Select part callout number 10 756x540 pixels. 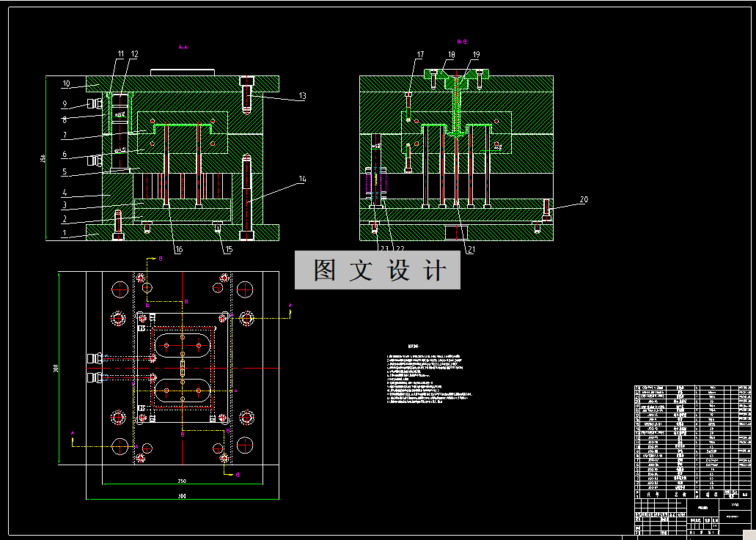click(66, 84)
